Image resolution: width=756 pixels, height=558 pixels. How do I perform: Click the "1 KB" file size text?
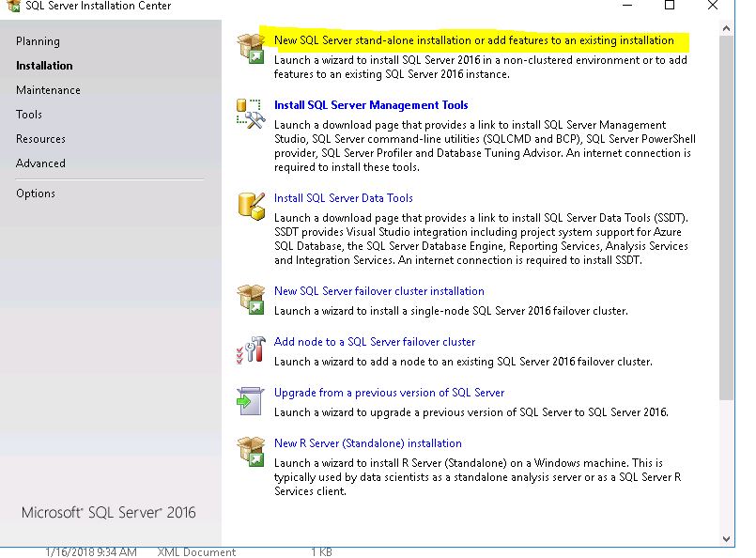click(x=321, y=552)
